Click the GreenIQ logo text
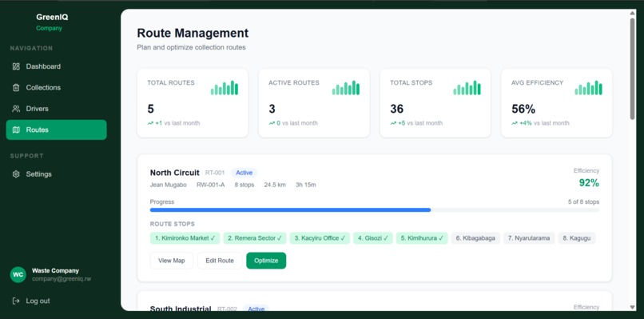The width and height of the screenshot is (644, 319). click(x=52, y=18)
